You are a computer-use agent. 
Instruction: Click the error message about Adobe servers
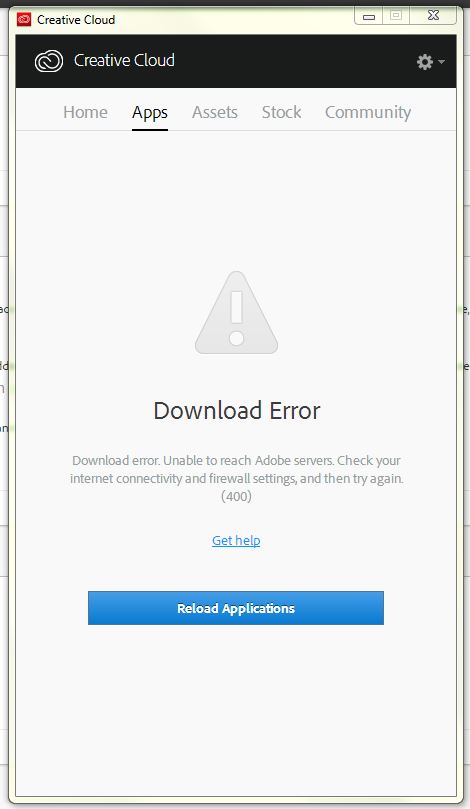[236, 469]
